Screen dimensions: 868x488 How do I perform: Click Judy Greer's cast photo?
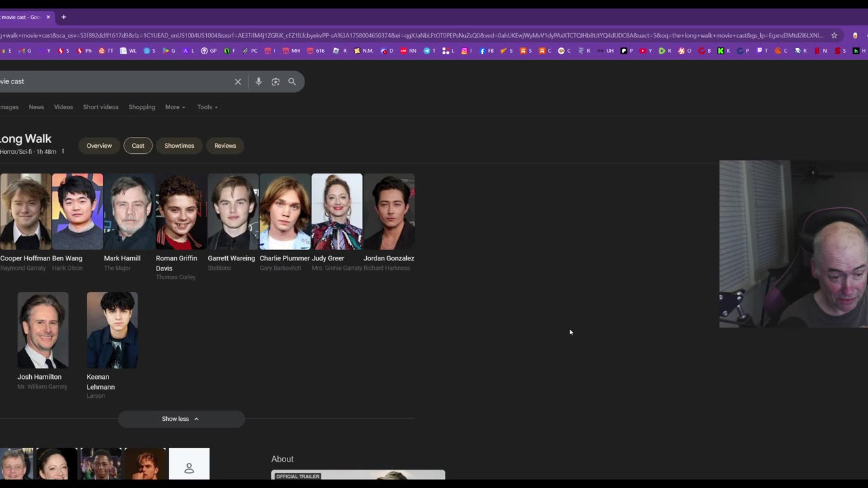337,211
